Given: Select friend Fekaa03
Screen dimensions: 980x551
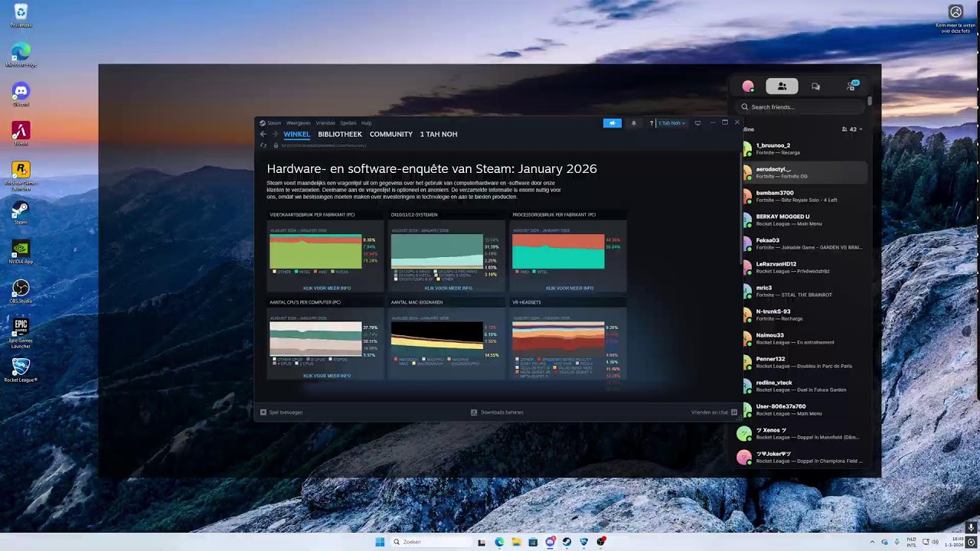Looking at the screenshot, I should coord(802,243).
